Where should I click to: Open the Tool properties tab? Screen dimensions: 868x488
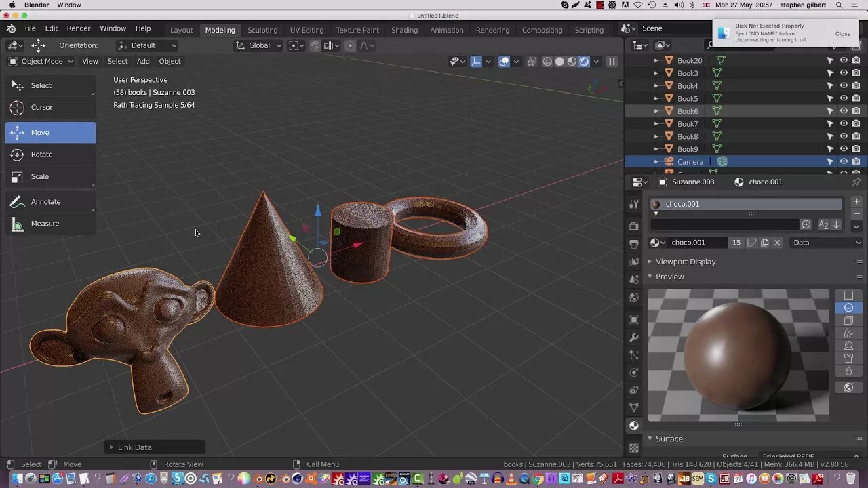pos(634,204)
